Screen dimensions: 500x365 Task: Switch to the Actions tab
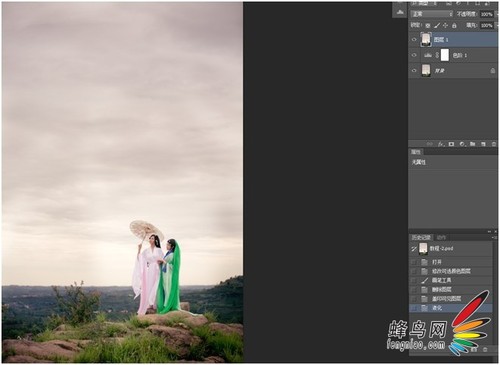(441, 237)
